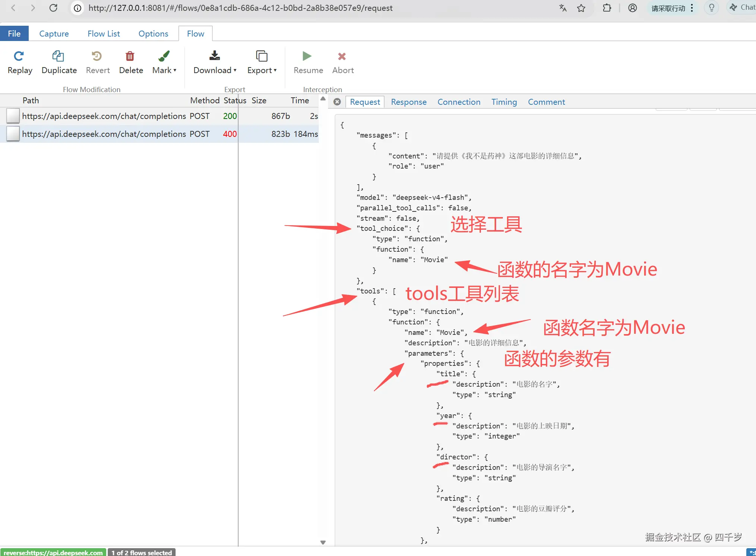Screen dimensions: 756x556
Task: Sort flows by Method column
Action: pyautogui.click(x=205, y=100)
